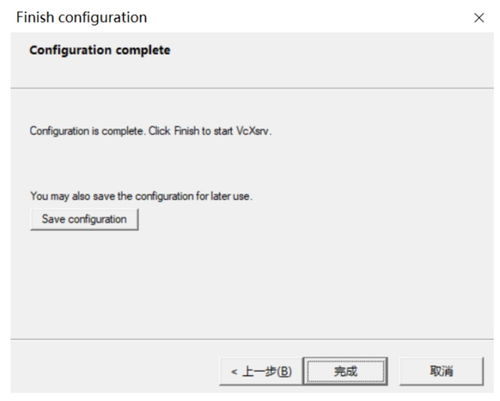Close the Finish configuration dialog with X

[x=479, y=18]
